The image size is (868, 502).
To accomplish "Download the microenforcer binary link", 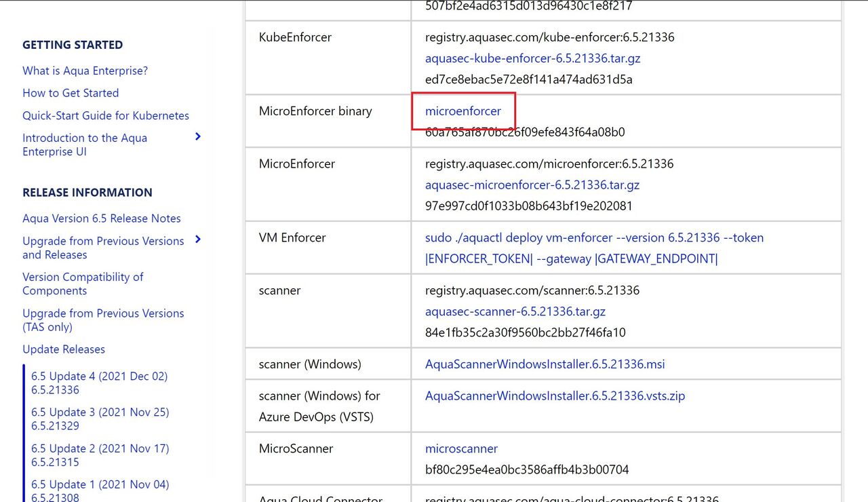I will coord(463,111).
